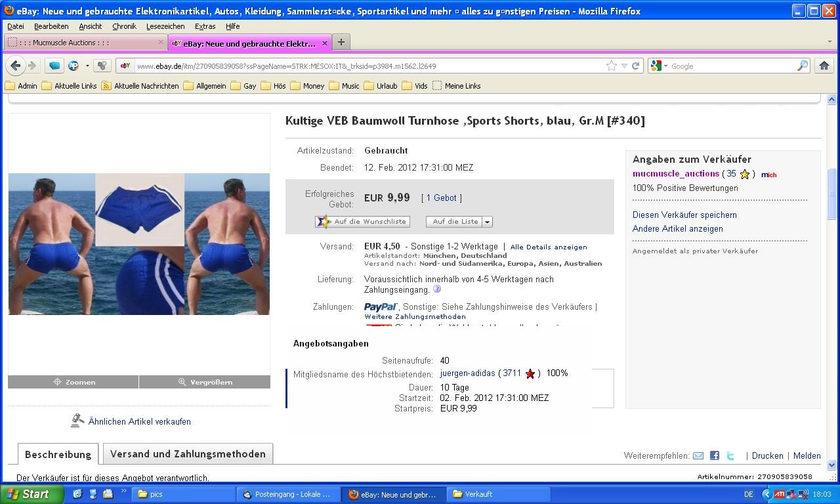Recommend the item with the email envelope icon
The width and height of the screenshot is (840, 504).
pos(698,455)
